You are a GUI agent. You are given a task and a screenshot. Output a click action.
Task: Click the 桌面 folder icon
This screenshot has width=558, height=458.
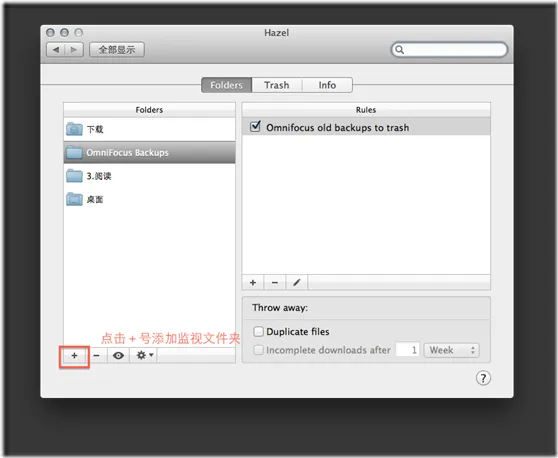tap(74, 199)
